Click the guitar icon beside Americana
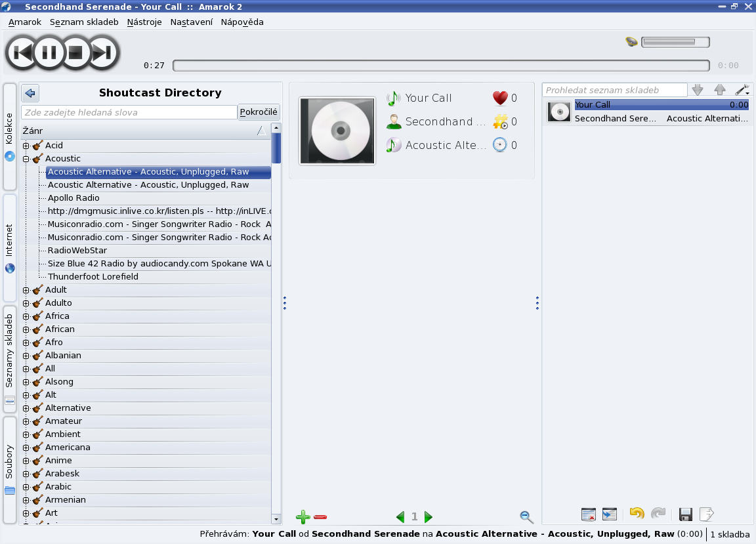Viewport: 756px width, 544px height. (x=37, y=447)
